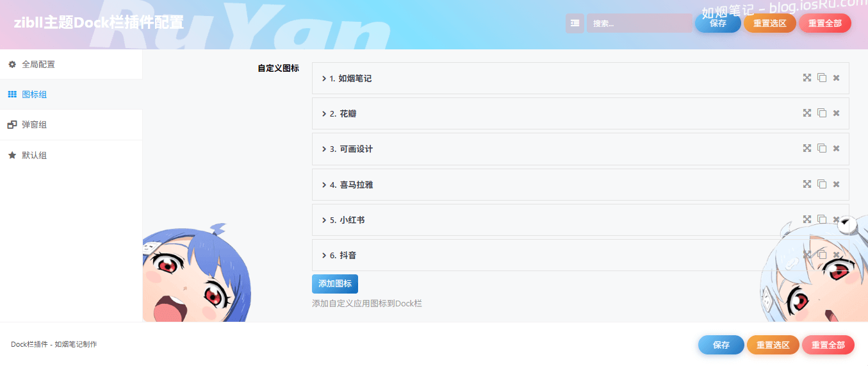The width and height of the screenshot is (868, 366).
Task: Expand the 小红书 item
Action: (352, 220)
